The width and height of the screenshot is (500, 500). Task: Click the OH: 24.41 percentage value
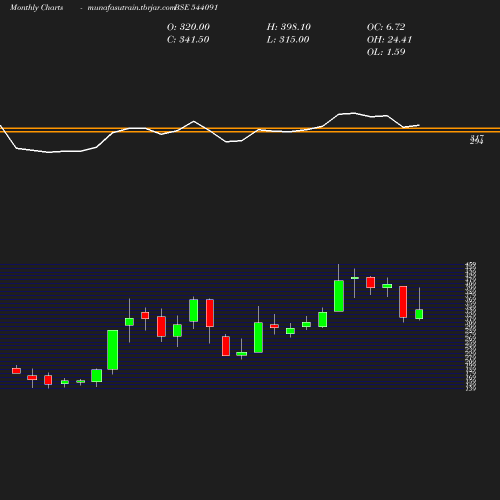pos(389,40)
